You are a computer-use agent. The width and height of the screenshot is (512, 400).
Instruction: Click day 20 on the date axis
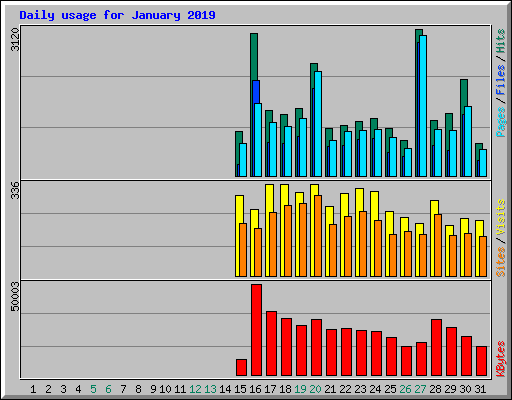click(x=315, y=389)
